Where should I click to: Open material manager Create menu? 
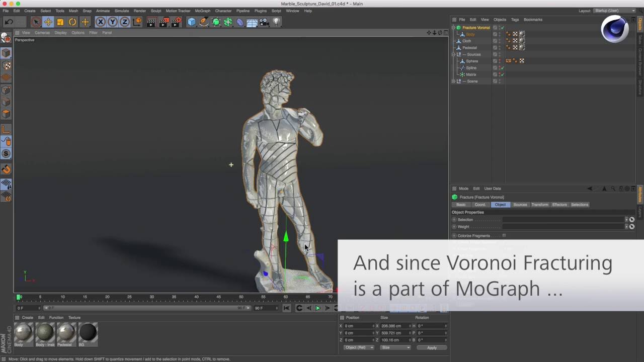coord(28,318)
